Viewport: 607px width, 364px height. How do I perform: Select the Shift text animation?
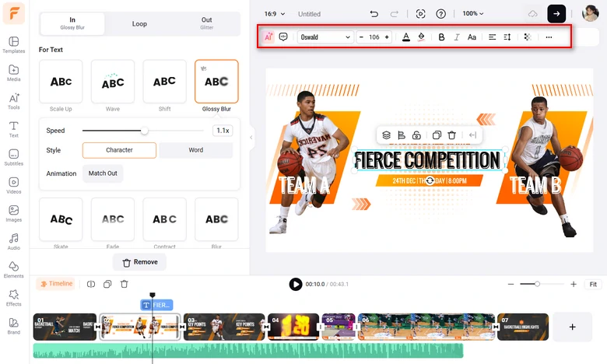pos(164,81)
